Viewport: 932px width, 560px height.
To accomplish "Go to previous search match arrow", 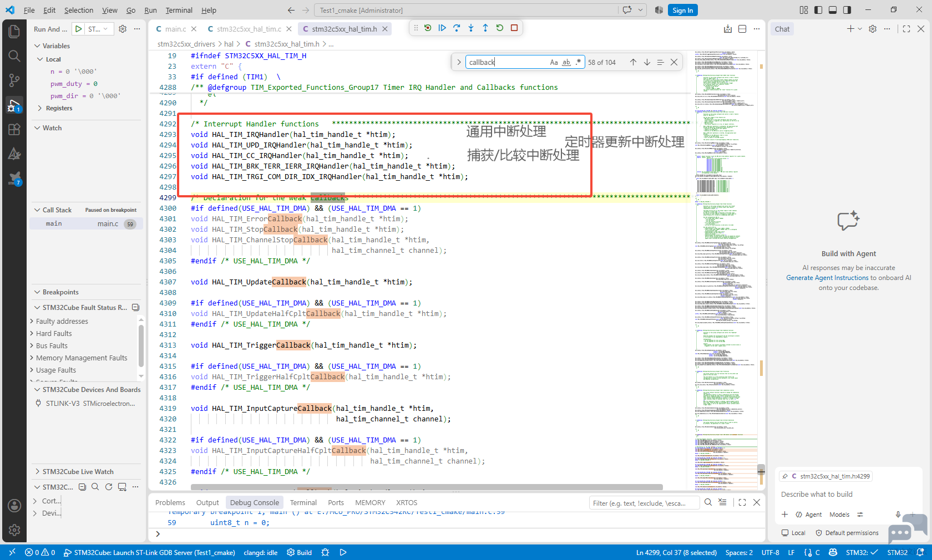I will pyautogui.click(x=633, y=62).
